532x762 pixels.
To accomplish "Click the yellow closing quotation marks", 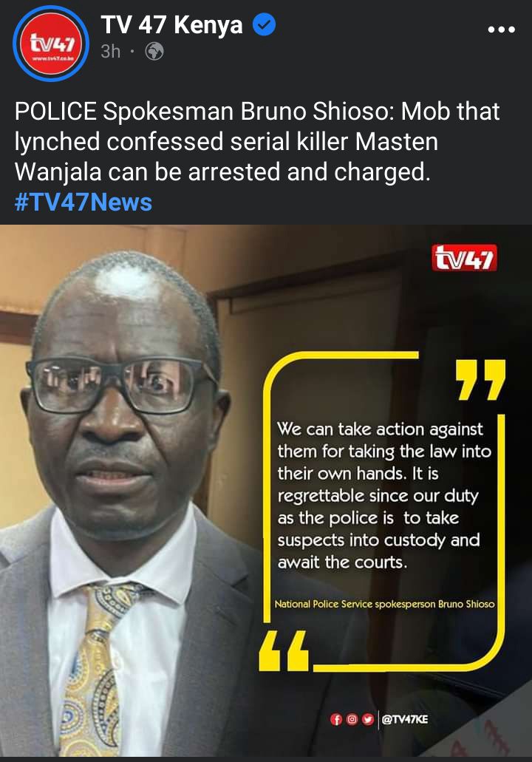I will pyautogui.click(x=480, y=379).
